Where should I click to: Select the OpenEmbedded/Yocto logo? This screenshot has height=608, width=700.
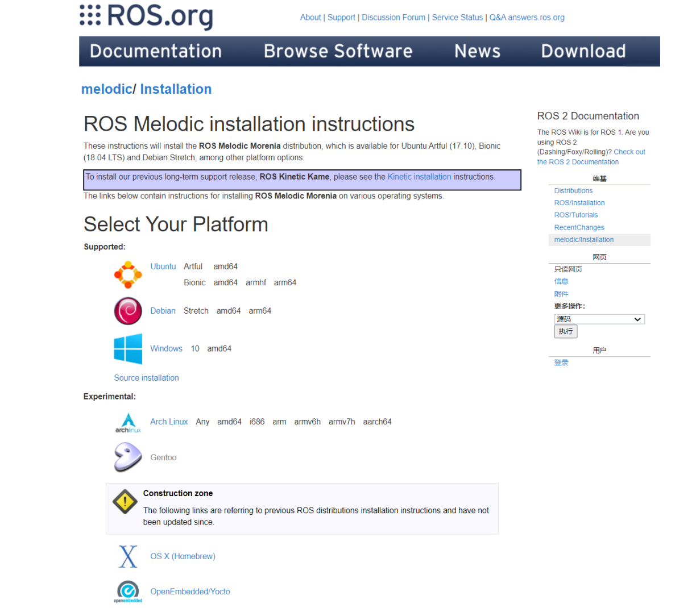127,592
